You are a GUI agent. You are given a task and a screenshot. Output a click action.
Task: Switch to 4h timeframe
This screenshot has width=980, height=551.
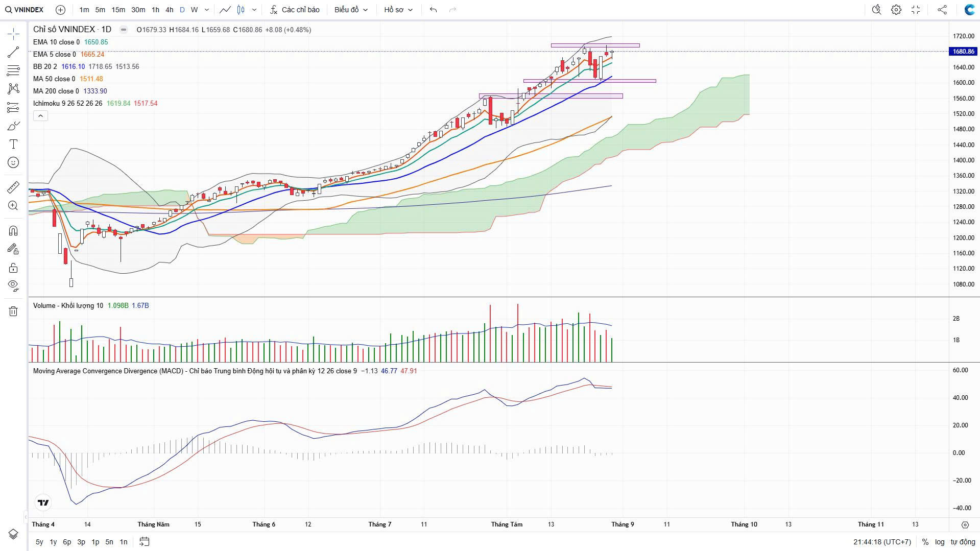pos(169,10)
